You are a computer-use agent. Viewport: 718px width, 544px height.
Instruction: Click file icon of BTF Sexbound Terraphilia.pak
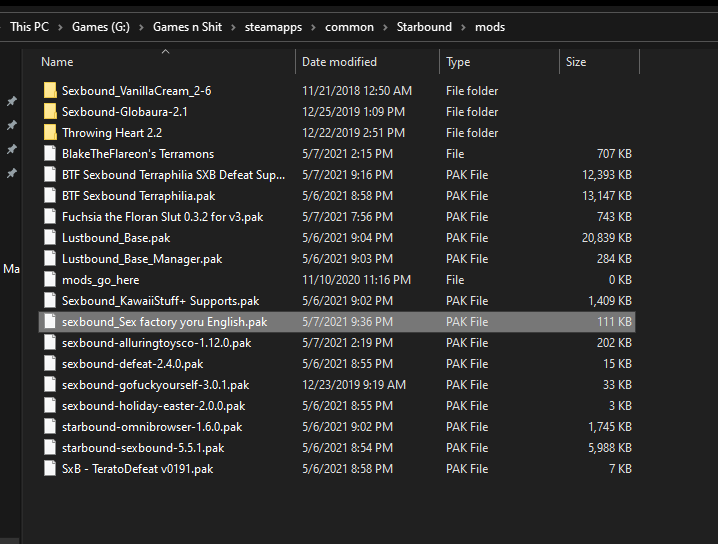pos(50,196)
